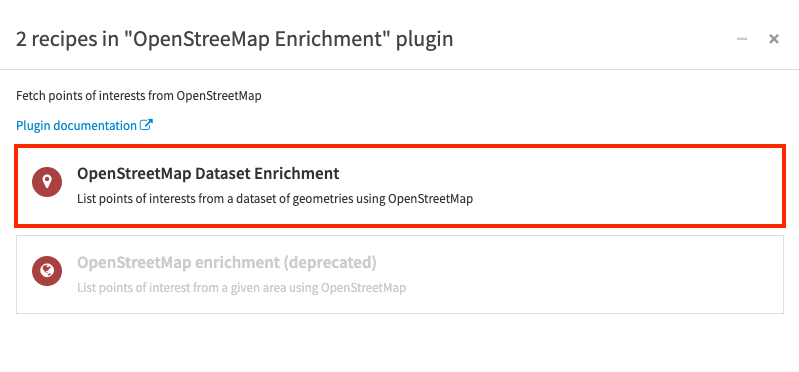The height and width of the screenshot is (372, 799).
Task: Click the '2 recipes in' dialog heading
Action: click(70, 39)
